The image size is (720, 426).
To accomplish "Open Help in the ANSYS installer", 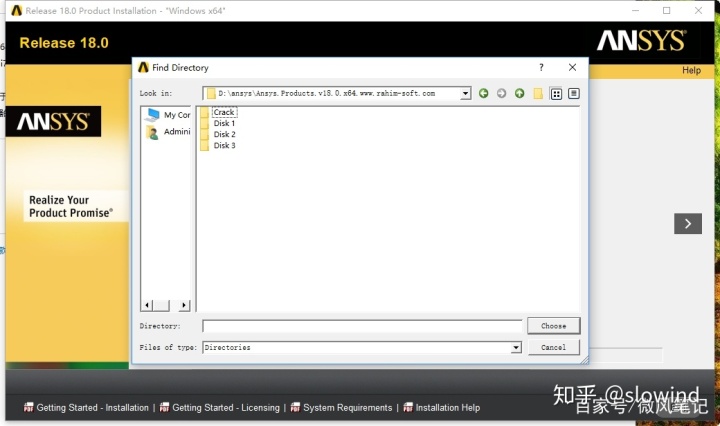I will click(x=691, y=70).
